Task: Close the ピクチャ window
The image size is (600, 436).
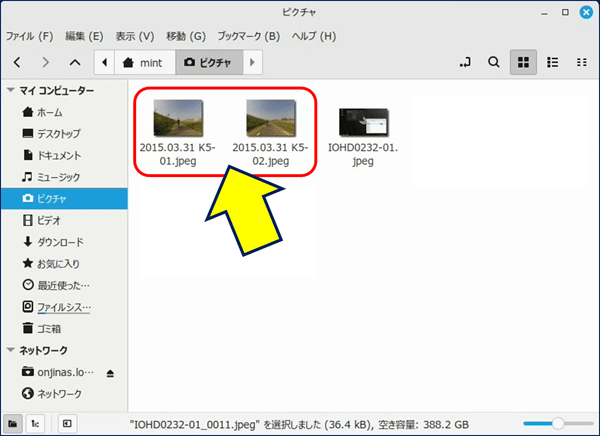Action: [x=586, y=12]
